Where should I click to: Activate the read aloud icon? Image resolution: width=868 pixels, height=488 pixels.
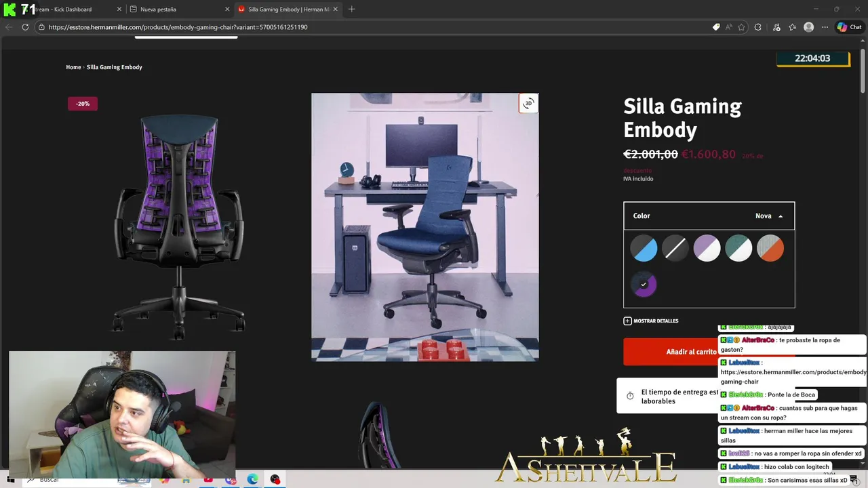[729, 27]
